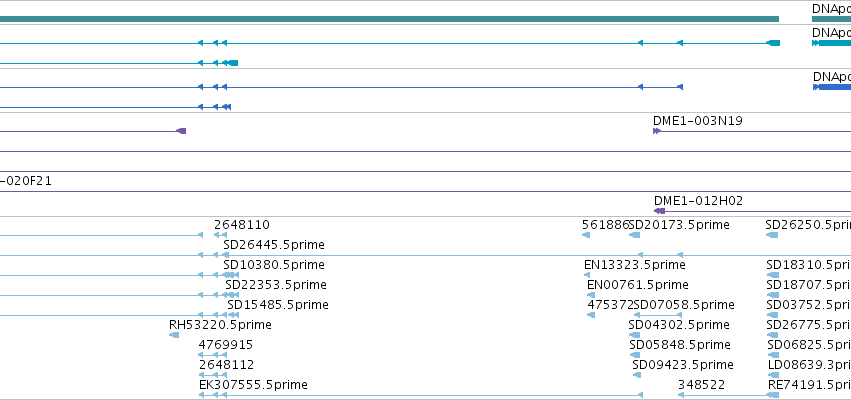Viewport: 851px width, 400px height.
Task: Select the arrow glyph under SD20173.5prime
Action: pos(634,235)
